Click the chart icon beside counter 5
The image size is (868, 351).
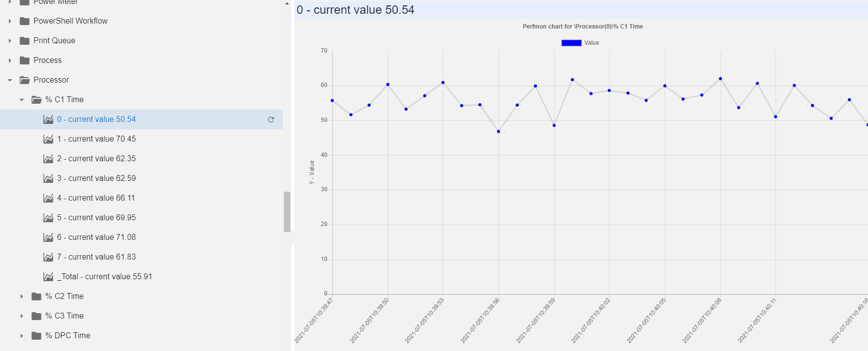[x=48, y=218]
